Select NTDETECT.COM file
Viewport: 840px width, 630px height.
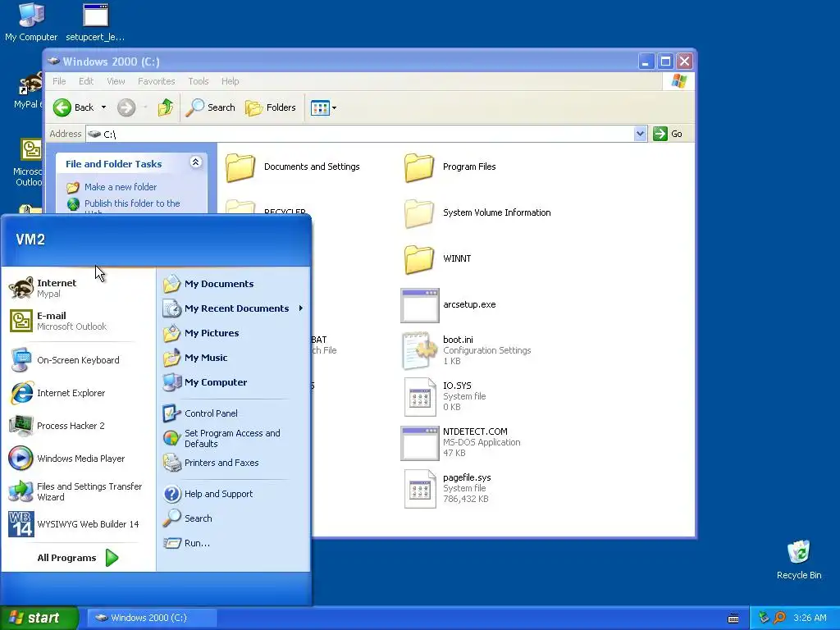[461, 442]
